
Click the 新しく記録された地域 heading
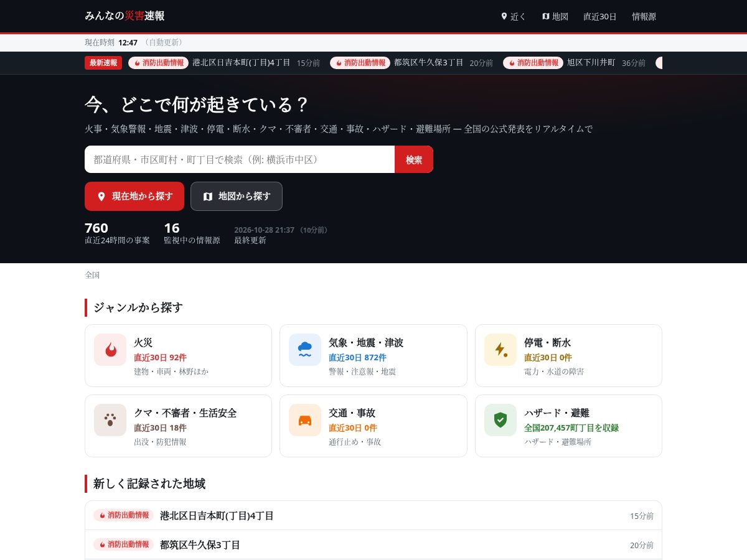[x=149, y=483]
